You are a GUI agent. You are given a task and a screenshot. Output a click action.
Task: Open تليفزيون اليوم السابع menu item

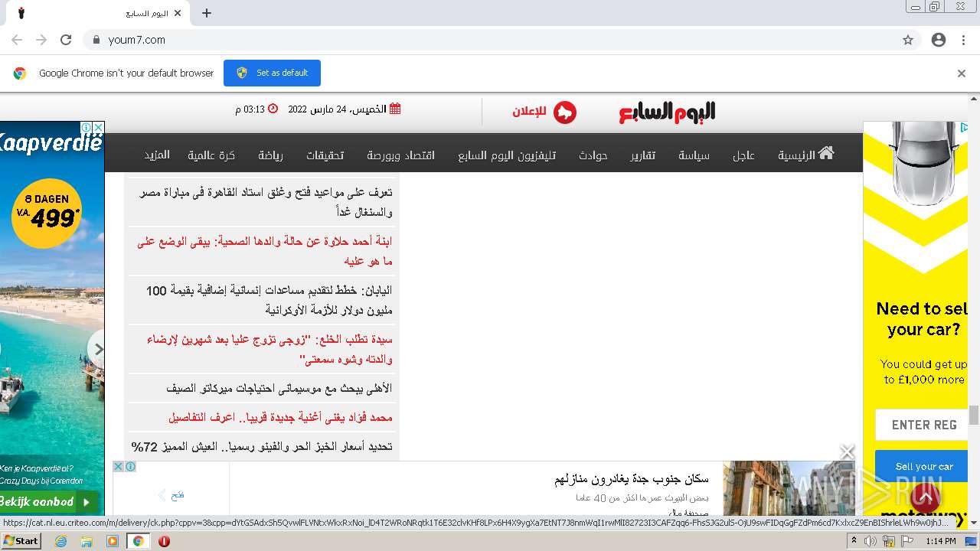[507, 155]
